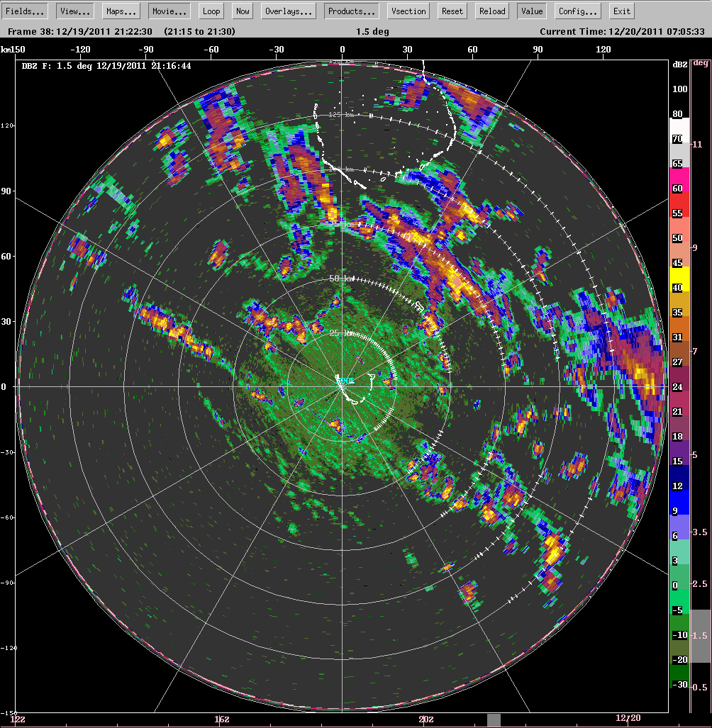Screen dimensions: 712x728
Task: Open the Movie... control panel
Action: pyautogui.click(x=169, y=11)
